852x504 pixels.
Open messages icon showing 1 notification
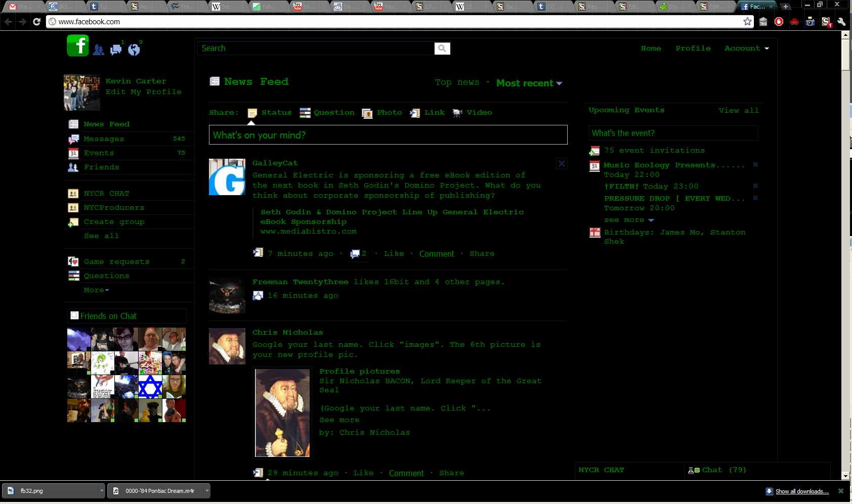tap(115, 50)
